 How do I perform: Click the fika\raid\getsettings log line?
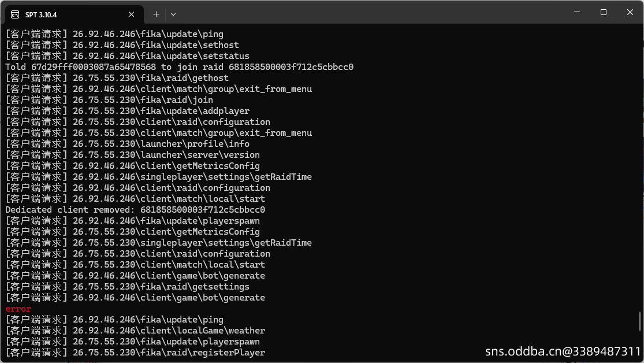(x=127, y=287)
